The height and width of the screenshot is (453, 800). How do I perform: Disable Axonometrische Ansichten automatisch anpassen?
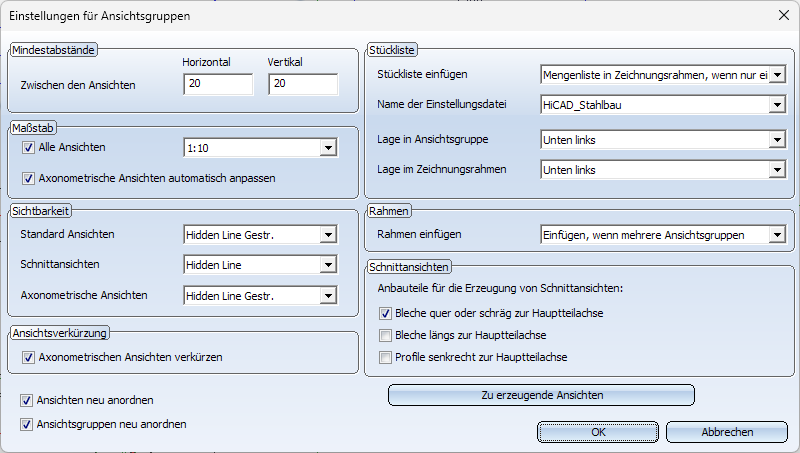[x=29, y=179]
